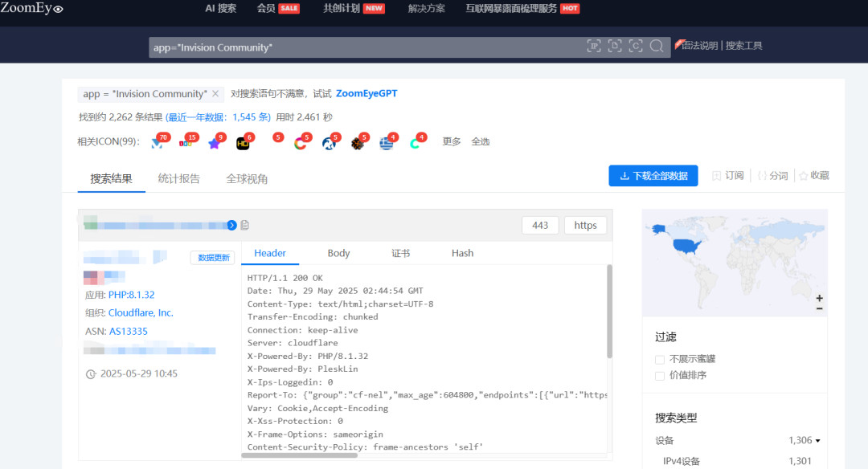Click the United States on world map
Image resolution: width=868 pixels, height=469 pixels.
(686, 246)
